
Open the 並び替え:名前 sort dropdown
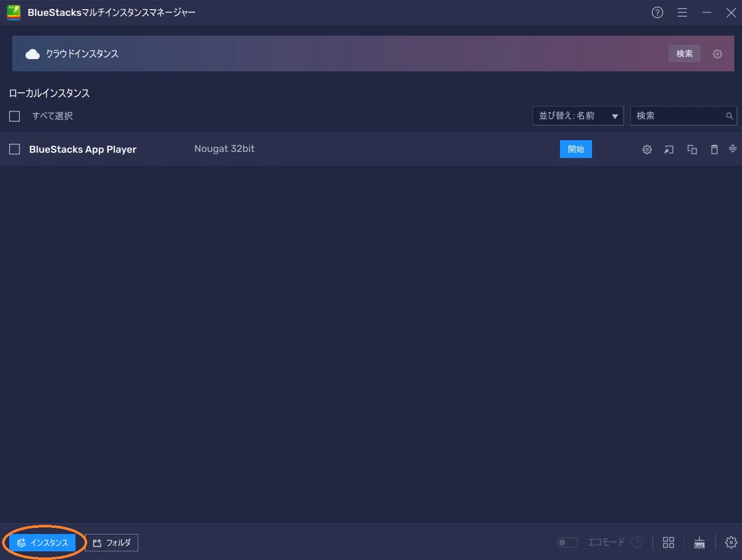tap(578, 116)
